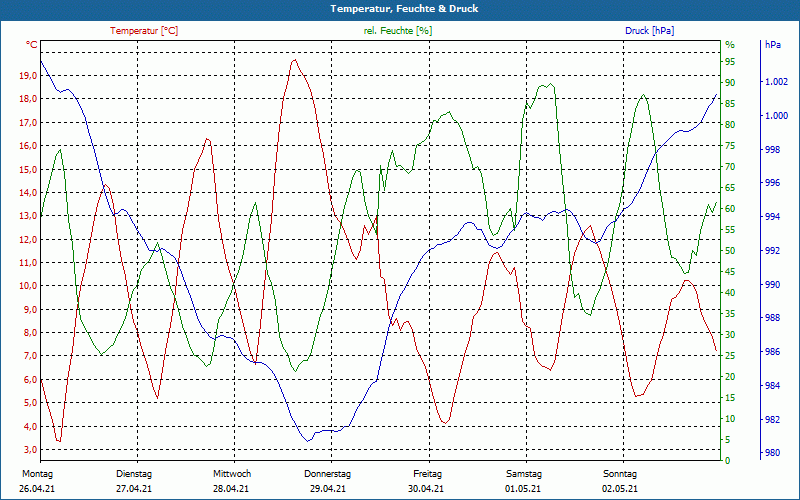Select the 'Temperatur [°C]' legend label
The width and height of the screenshot is (800, 500).
click(144, 31)
